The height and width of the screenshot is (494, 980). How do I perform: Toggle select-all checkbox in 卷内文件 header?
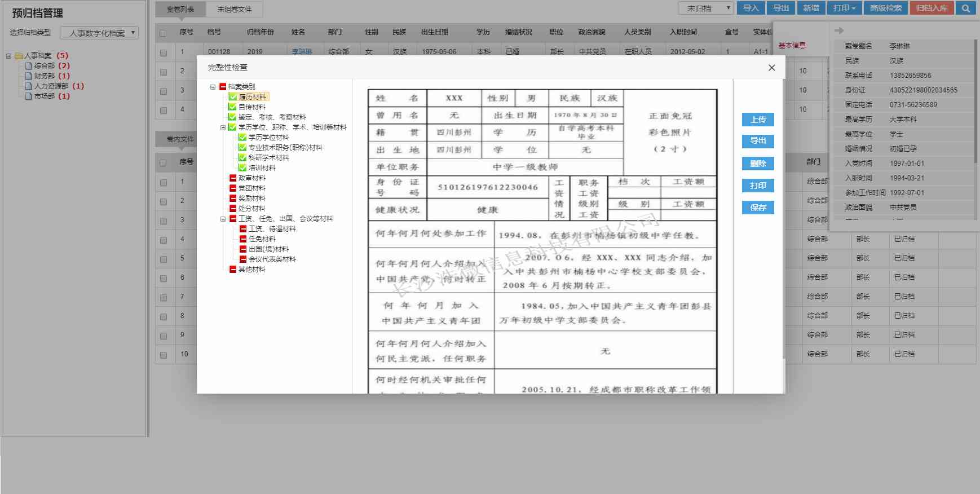tap(163, 163)
